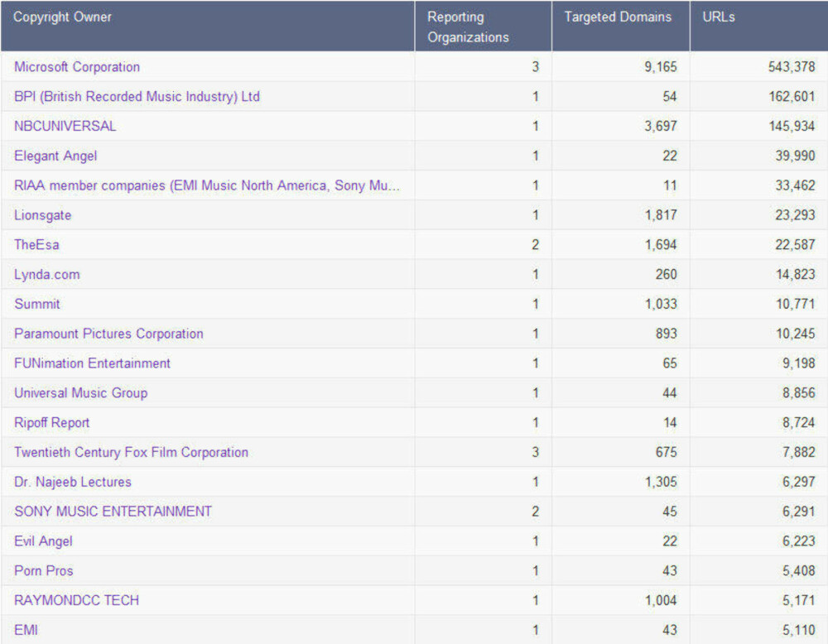Select the URL count 39,990

point(795,156)
